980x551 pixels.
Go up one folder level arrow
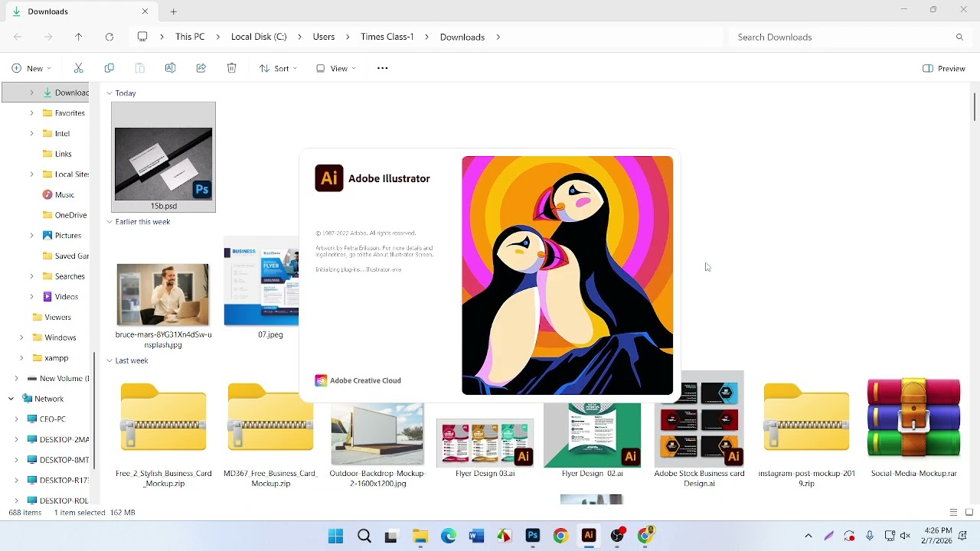(x=78, y=37)
